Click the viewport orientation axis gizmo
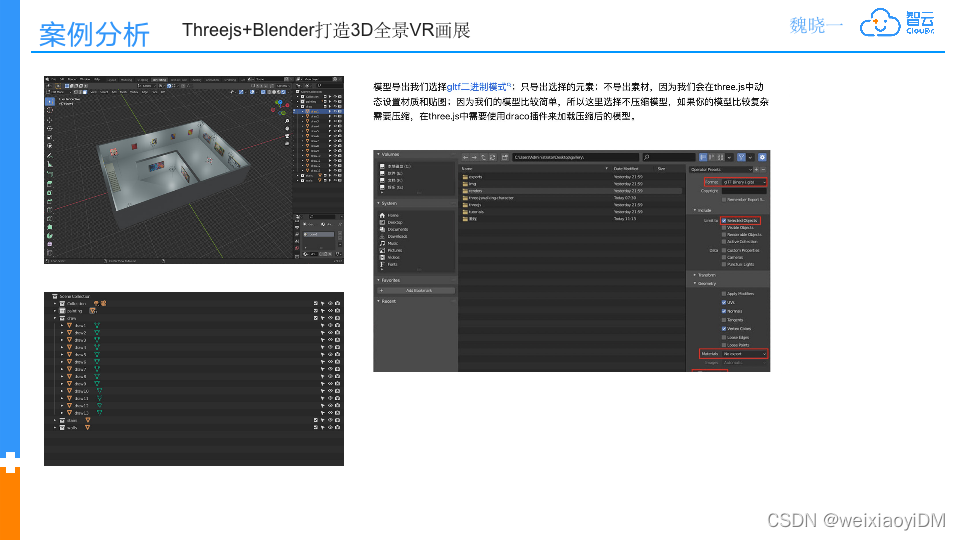960x540 pixels. pyautogui.click(x=280, y=107)
